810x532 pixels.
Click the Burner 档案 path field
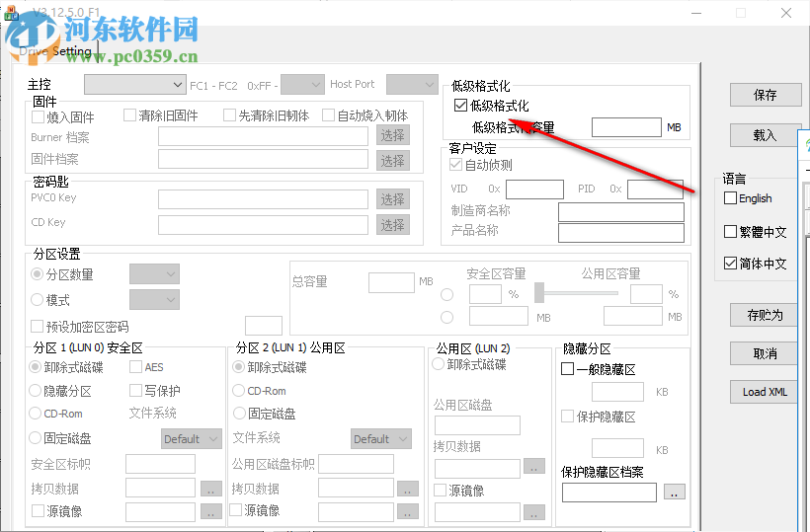point(263,136)
